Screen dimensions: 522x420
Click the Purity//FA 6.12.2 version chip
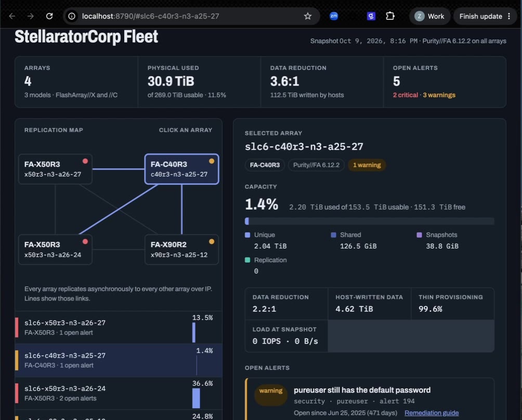(316, 165)
